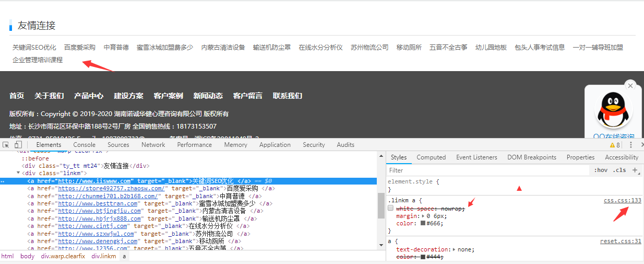Click the 关键词SEO优化 friendly link

click(x=34, y=47)
